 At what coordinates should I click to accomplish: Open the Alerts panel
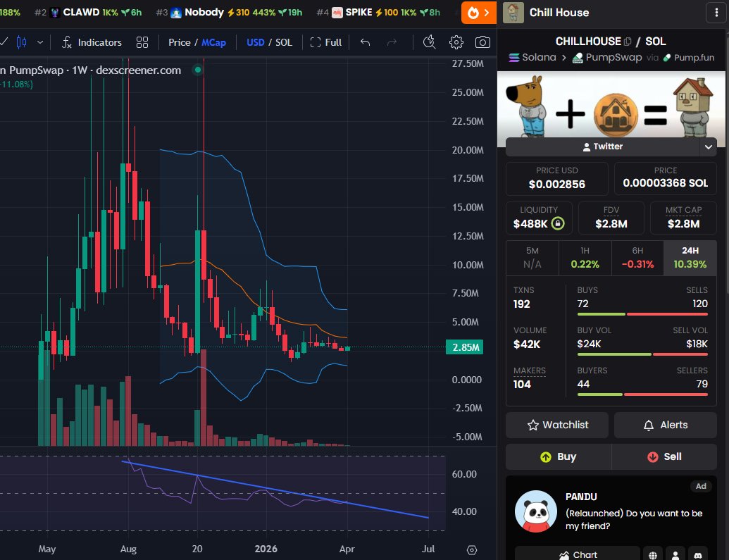tap(665, 425)
